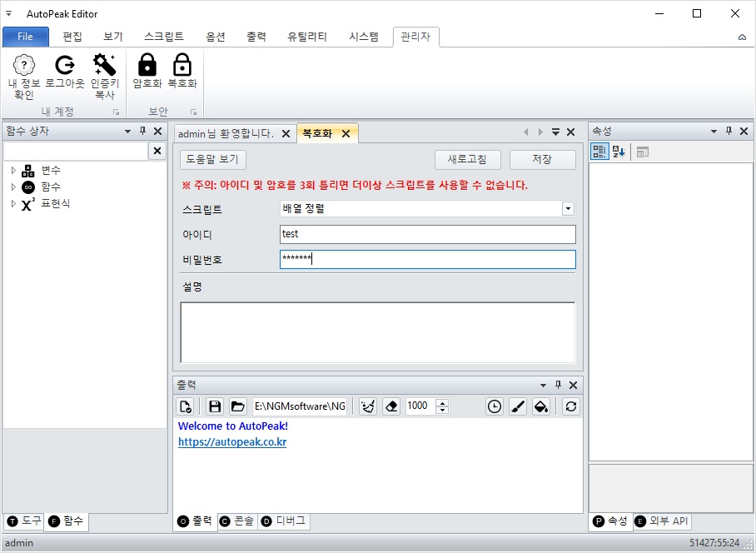Click the broom clean icon in 출력 toolbar

(x=368, y=406)
